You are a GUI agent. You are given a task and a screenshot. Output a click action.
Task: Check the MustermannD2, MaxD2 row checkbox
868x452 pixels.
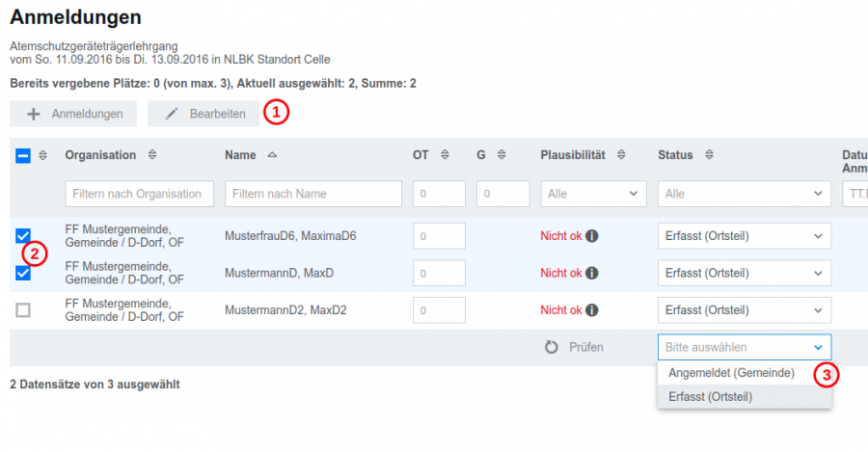point(23,310)
